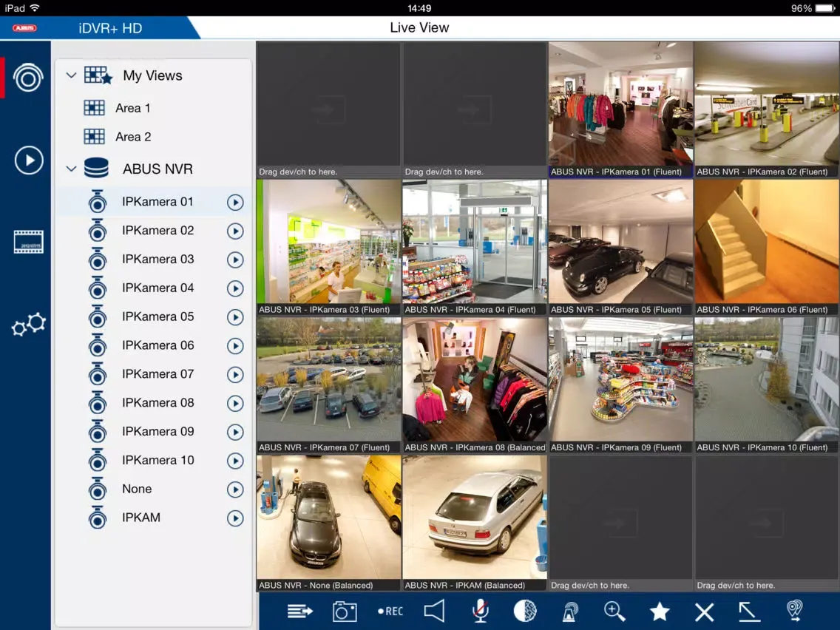Click the channel list arrow toolbar icon
The image size is (840, 630).
pos(300,611)
